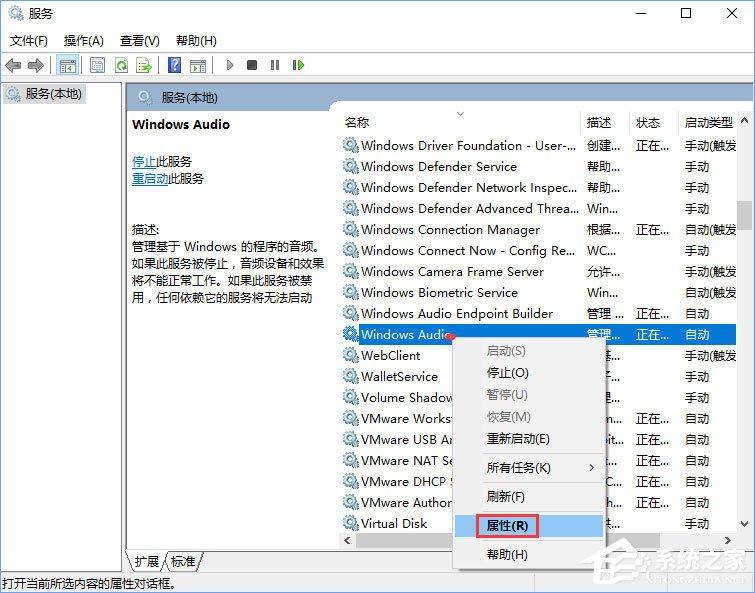This screenshot has width=755, height=593.
Task: Select Windows Connect Now row
Action: click(538, 250)
